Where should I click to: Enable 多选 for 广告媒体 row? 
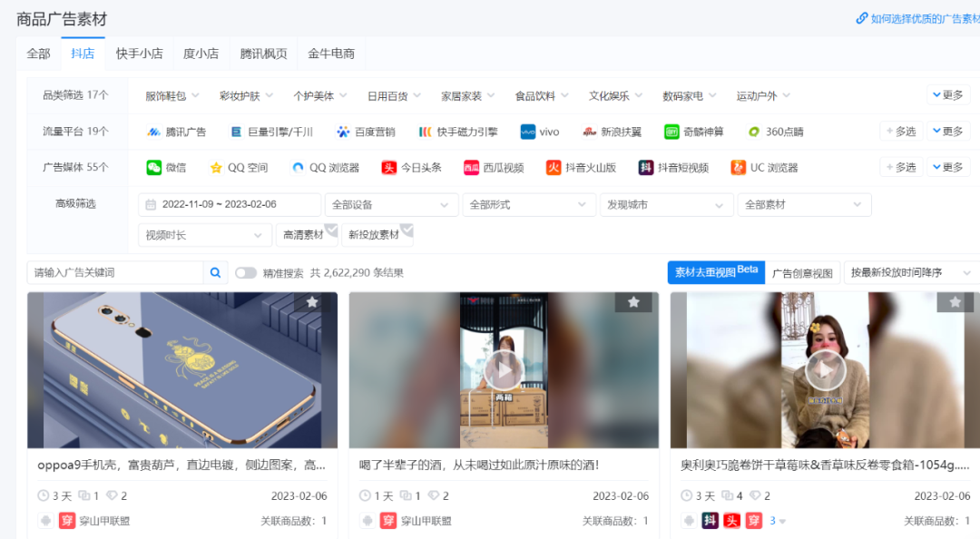(901, 167)
